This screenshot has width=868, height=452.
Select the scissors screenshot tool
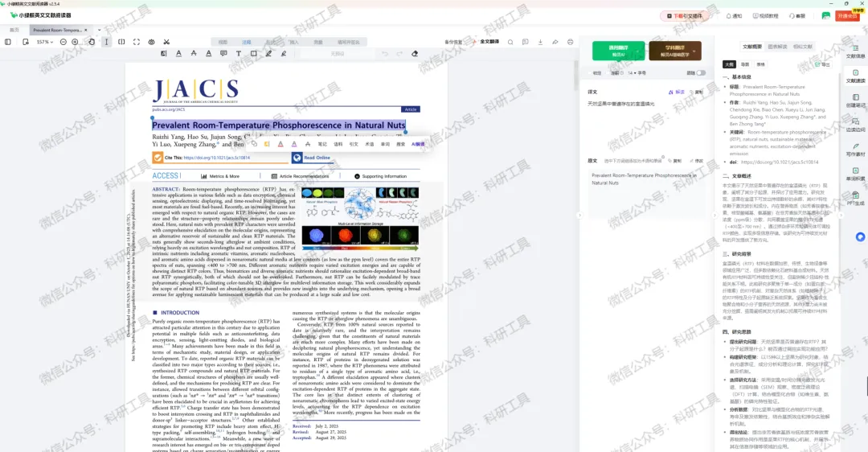[x=166, y=42]
